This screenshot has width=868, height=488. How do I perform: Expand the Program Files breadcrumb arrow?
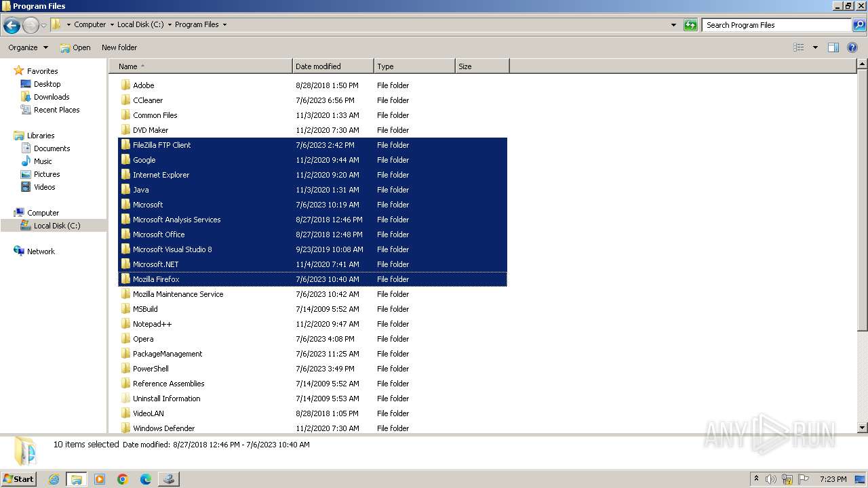pyautogui.click(x=224, y=24)
